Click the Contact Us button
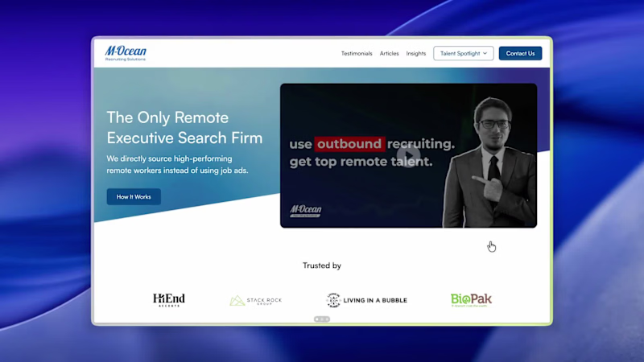This screenshot has width=644, height=362. (520, 53)
